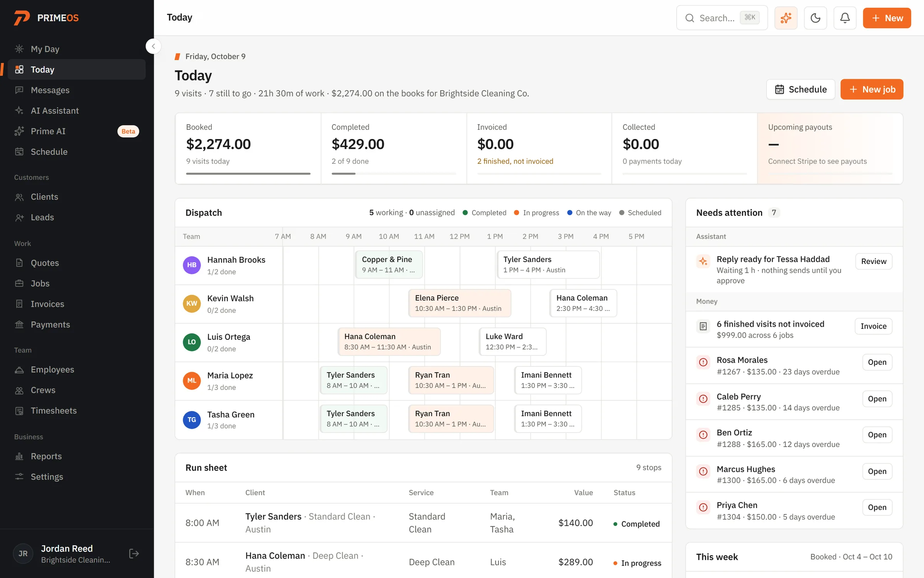Open Messages from the sidebar
This screenshot has height=578, width=924.
pyautogui.click(x=77, y=90)
